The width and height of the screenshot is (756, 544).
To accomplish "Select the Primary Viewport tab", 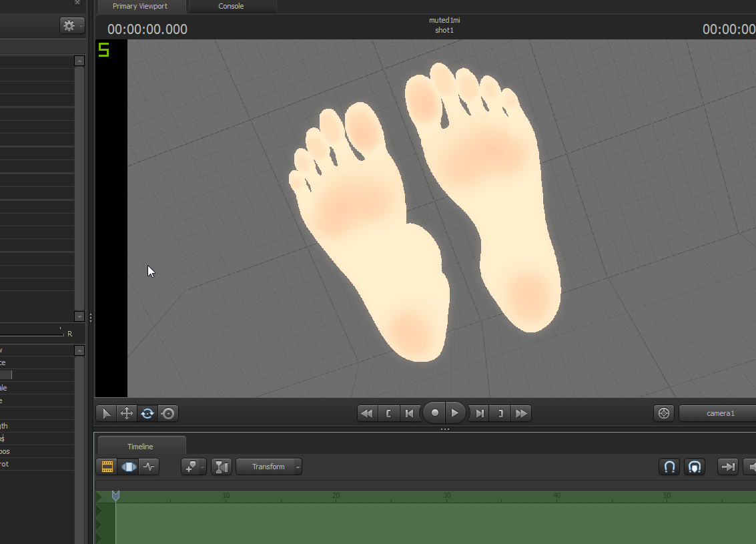I will tap(140, 7).
